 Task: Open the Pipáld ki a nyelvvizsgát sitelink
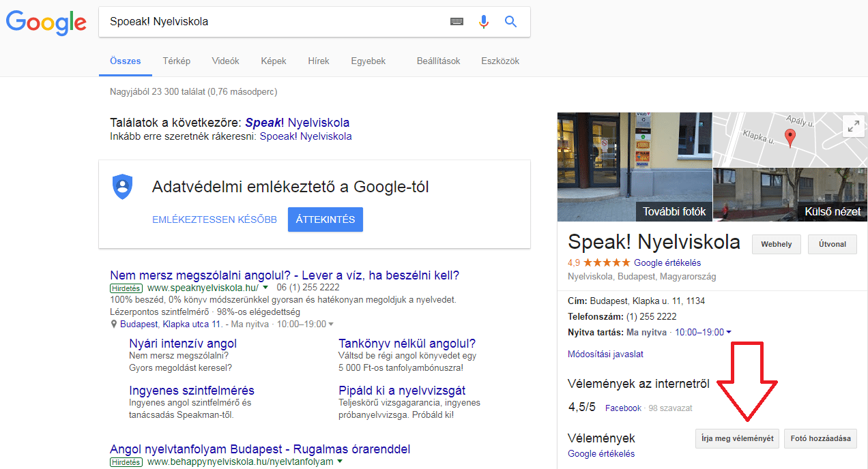point(402,391)
